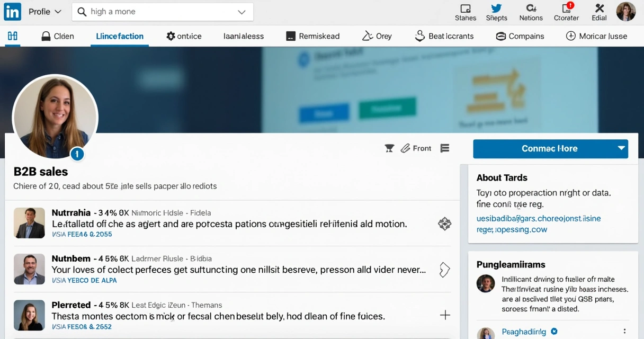Switch to the laanialeess tab
The height and width of the screenshot is (339, 644).
tap(244, 36)
